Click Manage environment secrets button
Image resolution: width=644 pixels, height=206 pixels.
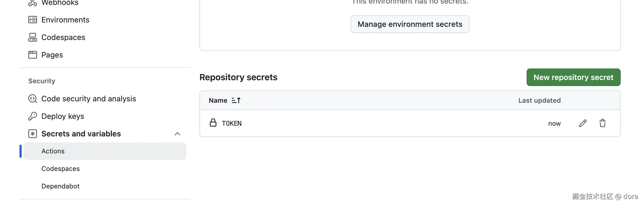tap(410, 24)
